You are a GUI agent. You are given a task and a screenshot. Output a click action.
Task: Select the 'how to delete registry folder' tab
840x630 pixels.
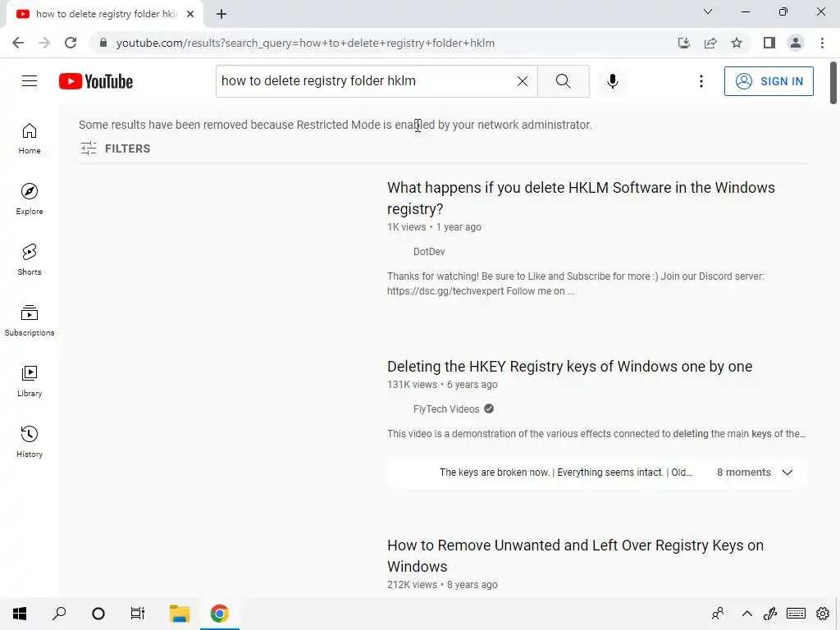point(105,14)
